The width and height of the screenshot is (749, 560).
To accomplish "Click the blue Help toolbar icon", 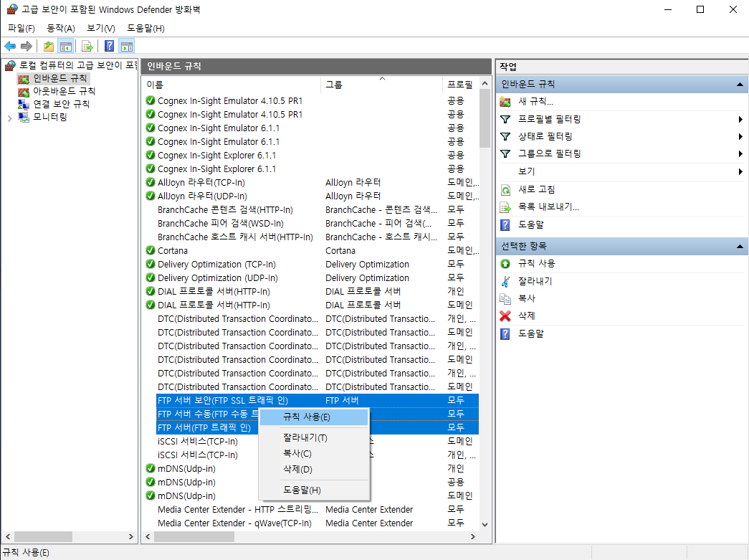I will coord(110,47).
